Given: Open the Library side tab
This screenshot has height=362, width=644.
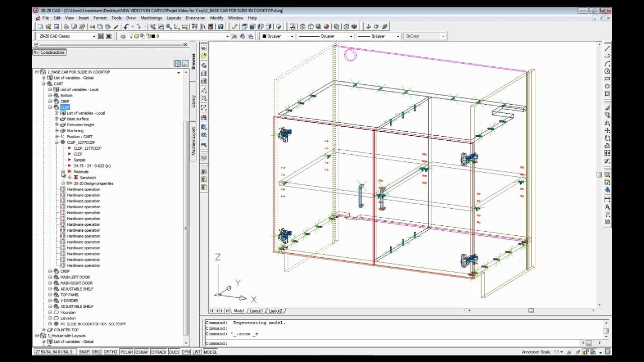Looking at the screenshot, I should click(x=193, y=101).
